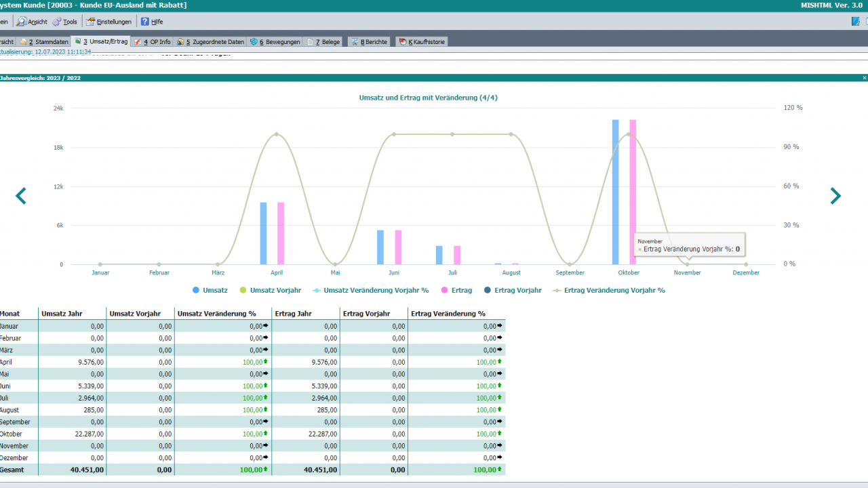868x488 pixels.
Task: Click the green up arrow in Juni Ertrag Veränderung
Action: point(499,386)
